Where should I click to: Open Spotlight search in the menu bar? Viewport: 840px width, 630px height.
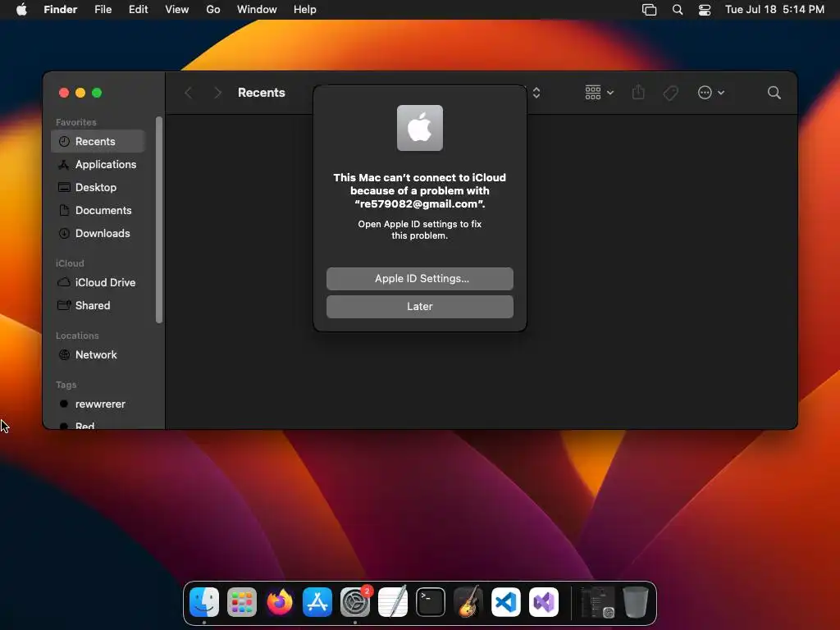click(x=677, y=10)
